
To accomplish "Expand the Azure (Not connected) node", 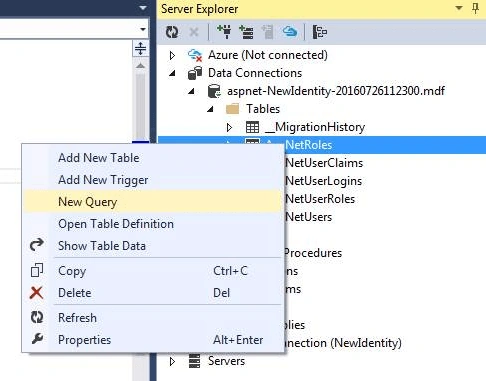I will coord(172,55).
